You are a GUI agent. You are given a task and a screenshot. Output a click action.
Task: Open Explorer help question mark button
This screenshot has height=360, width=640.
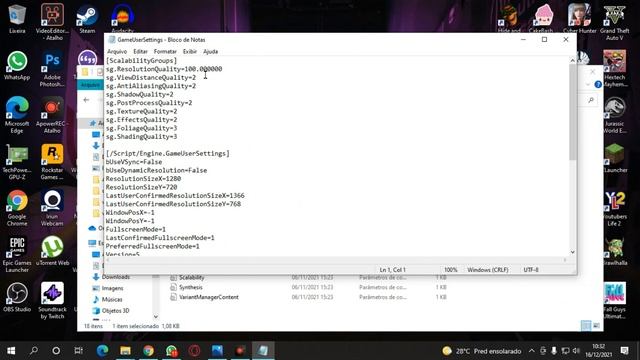point(598,84)
